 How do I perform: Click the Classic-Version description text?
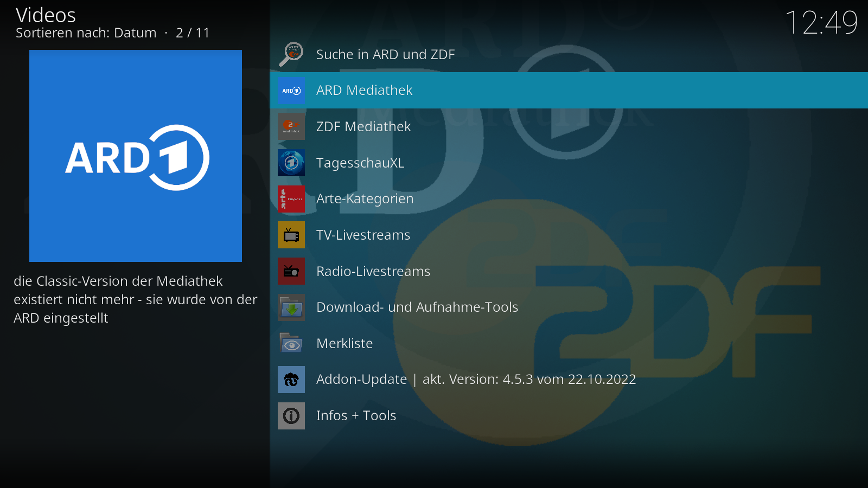click(136, 299)
